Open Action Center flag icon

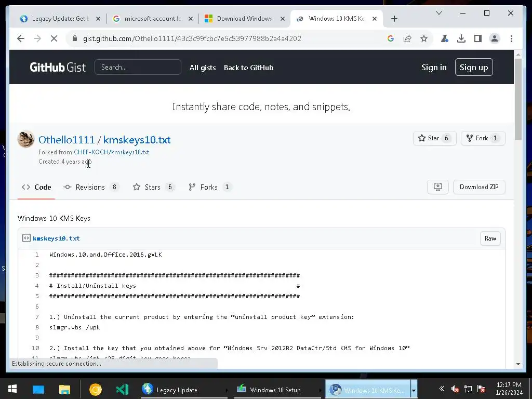pos(481,389)
